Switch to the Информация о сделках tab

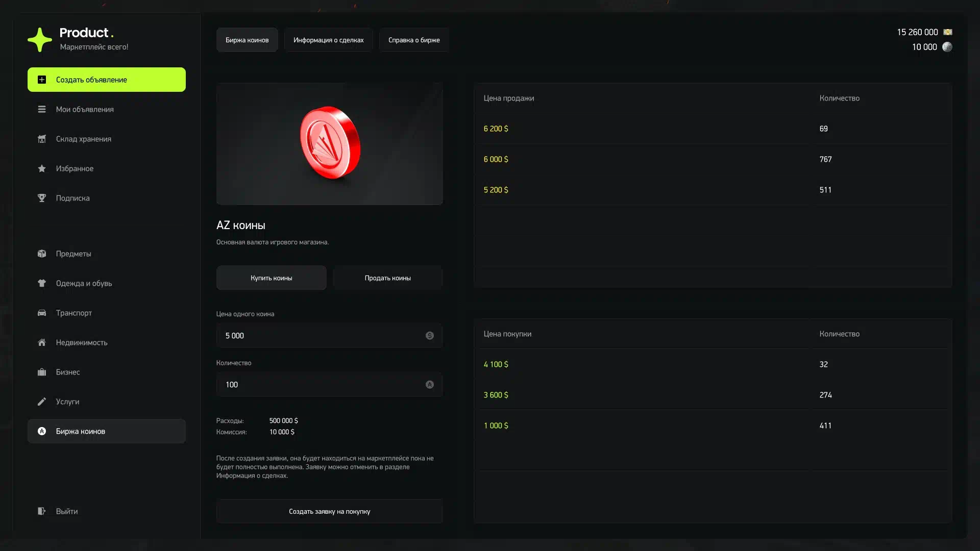329,40
